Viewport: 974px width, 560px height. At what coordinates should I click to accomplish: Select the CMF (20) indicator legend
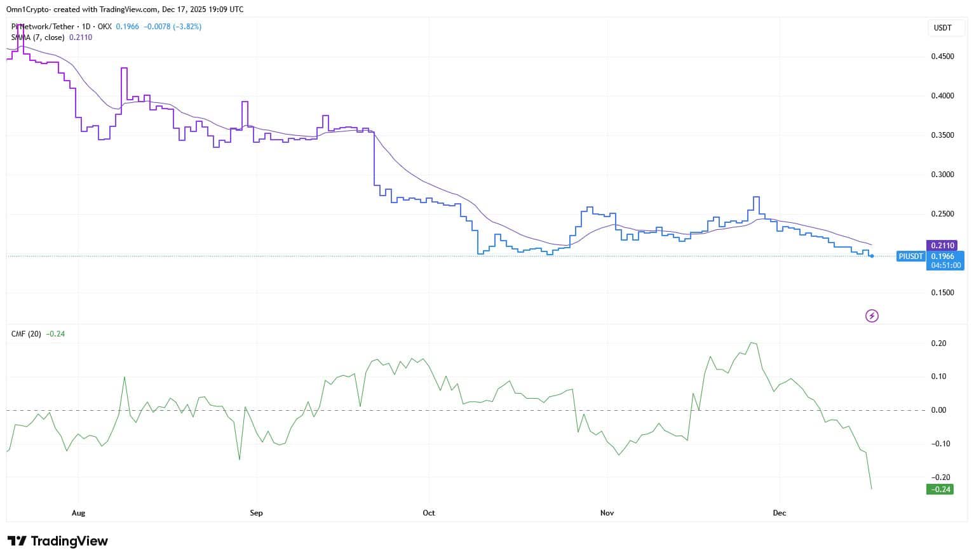point(26,334)
